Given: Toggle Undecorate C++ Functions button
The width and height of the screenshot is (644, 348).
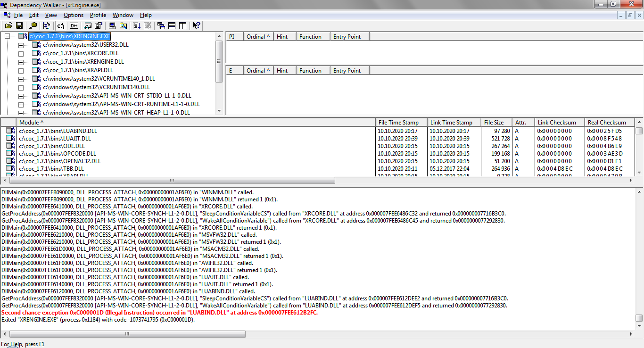Looking at the screenshot, I should pos(74,25).
